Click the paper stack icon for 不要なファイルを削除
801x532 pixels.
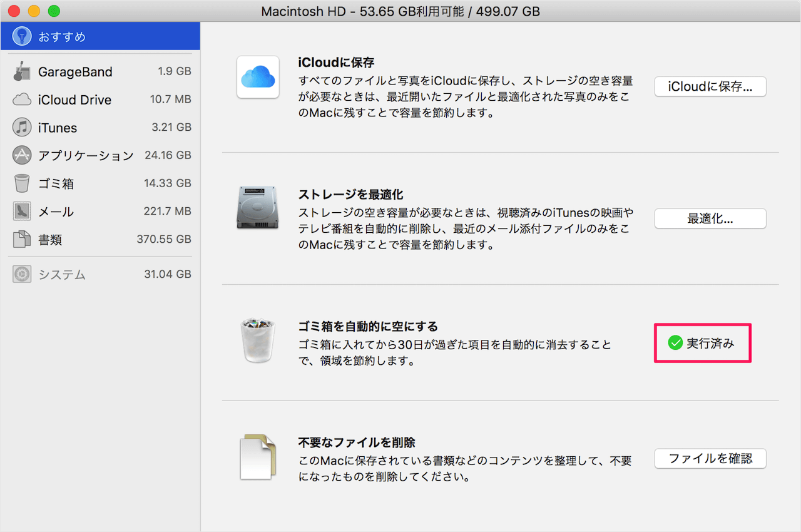[x=257, y=457]
